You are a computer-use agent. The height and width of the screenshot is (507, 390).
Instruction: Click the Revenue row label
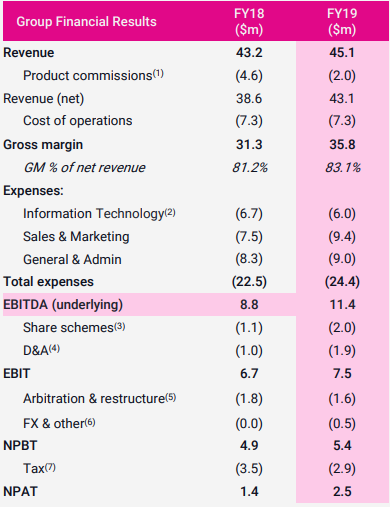click(x=29, y=53)
